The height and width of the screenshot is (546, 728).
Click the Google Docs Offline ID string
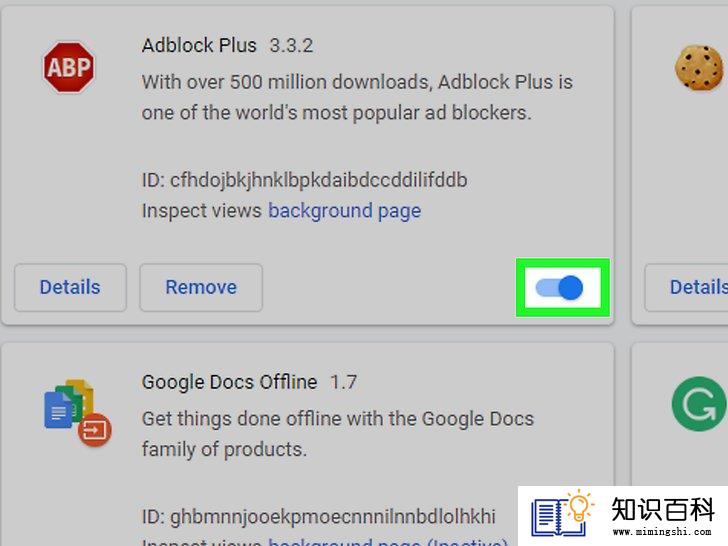point(319,517)
